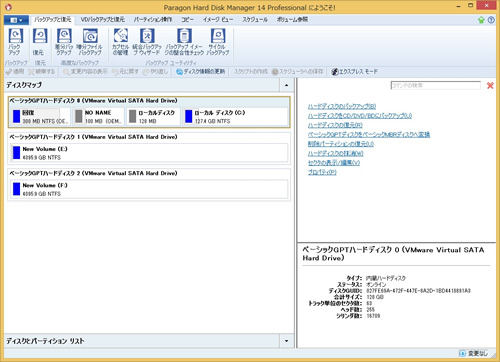Select New Volume (E:) partition

tap(149, 153)
